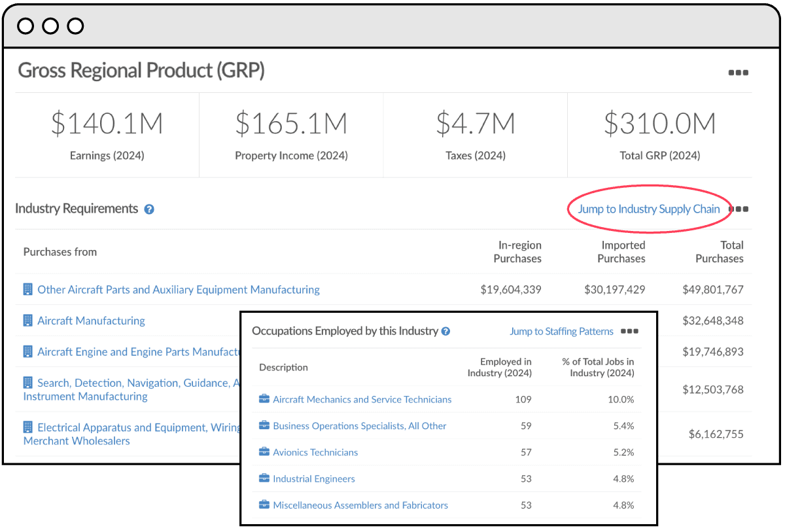The height and width of the screenshot is (532, 785).
Task: Open the Jump to Staffing Patterns link
Action: (561, 331)
